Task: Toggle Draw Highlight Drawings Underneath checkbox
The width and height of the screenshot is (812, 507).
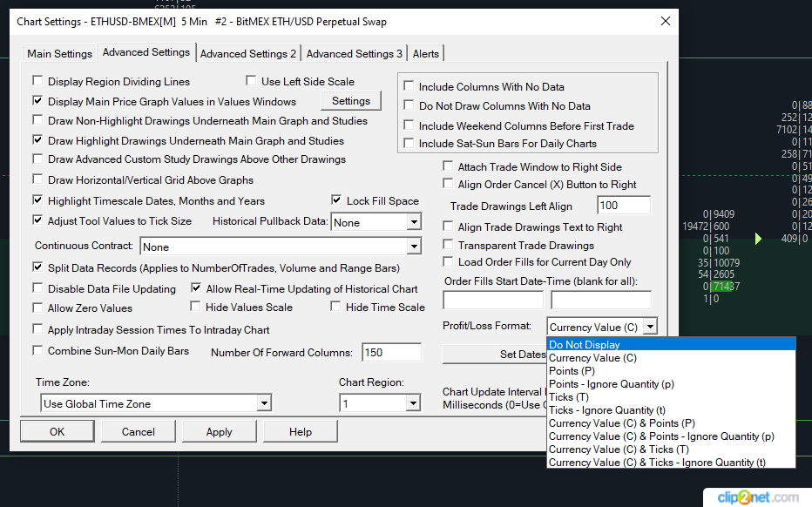Action: pyautogui.click(x=37, y=140)
